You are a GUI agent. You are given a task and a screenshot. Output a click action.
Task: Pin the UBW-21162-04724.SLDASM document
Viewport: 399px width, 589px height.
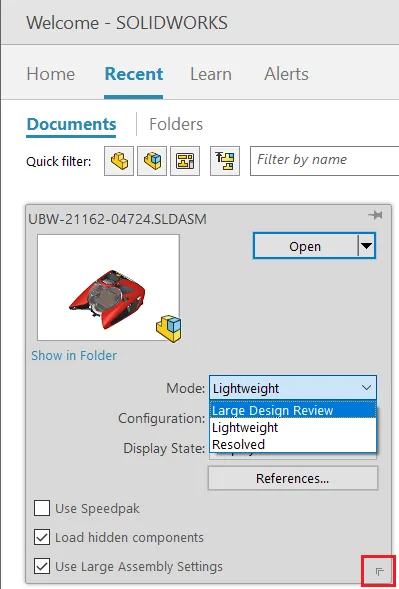pos(375,215)
